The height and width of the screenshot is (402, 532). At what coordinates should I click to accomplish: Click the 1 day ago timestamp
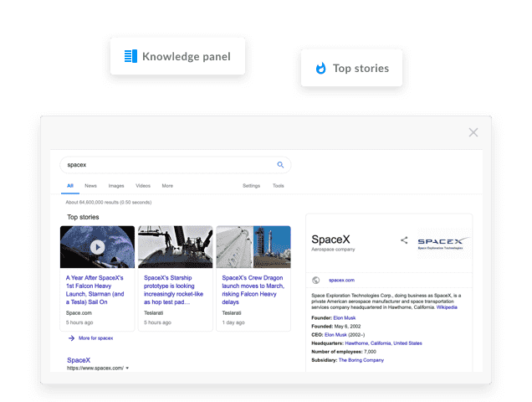pos(233,322)
